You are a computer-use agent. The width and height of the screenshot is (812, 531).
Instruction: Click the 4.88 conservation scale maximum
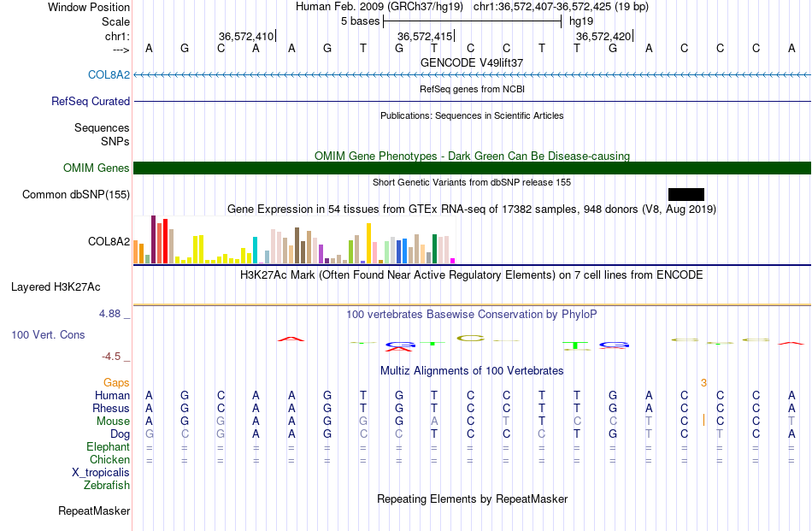[x=109, y=314]
